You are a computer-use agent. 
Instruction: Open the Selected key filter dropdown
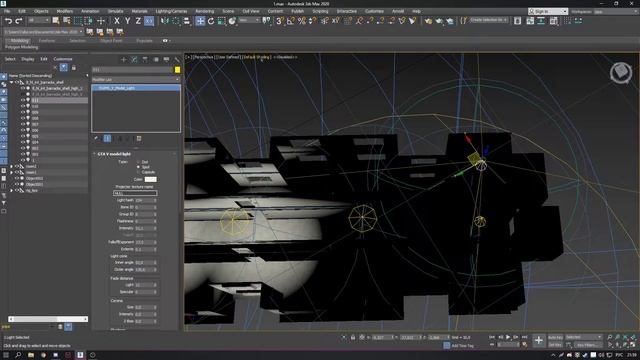584,337
